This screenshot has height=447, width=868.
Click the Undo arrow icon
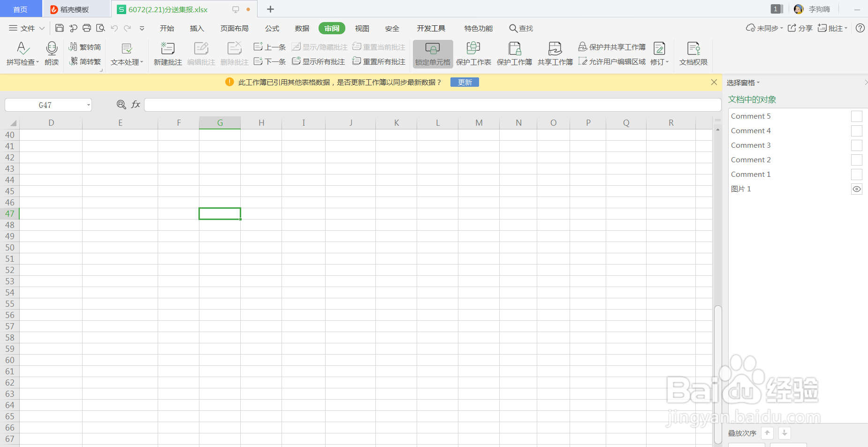click(114, 28)
